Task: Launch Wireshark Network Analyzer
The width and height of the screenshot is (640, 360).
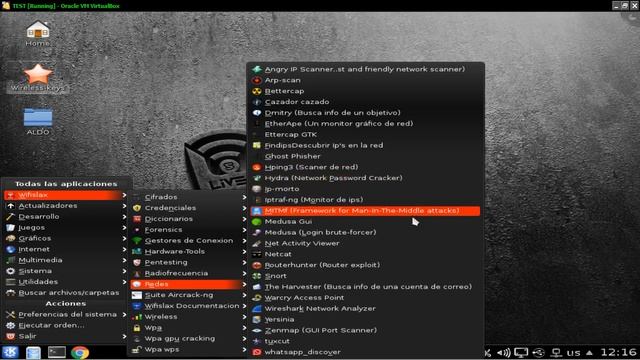Action: tap(365, 309)
